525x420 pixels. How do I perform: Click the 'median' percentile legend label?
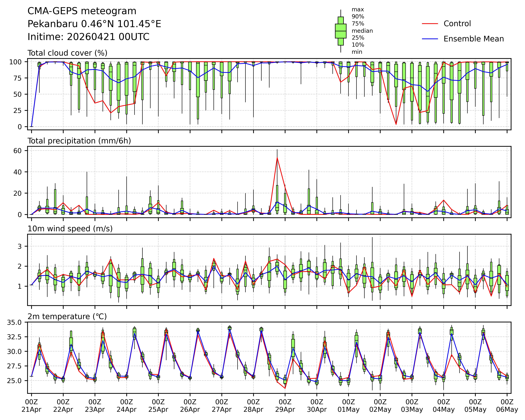(362, 31)
